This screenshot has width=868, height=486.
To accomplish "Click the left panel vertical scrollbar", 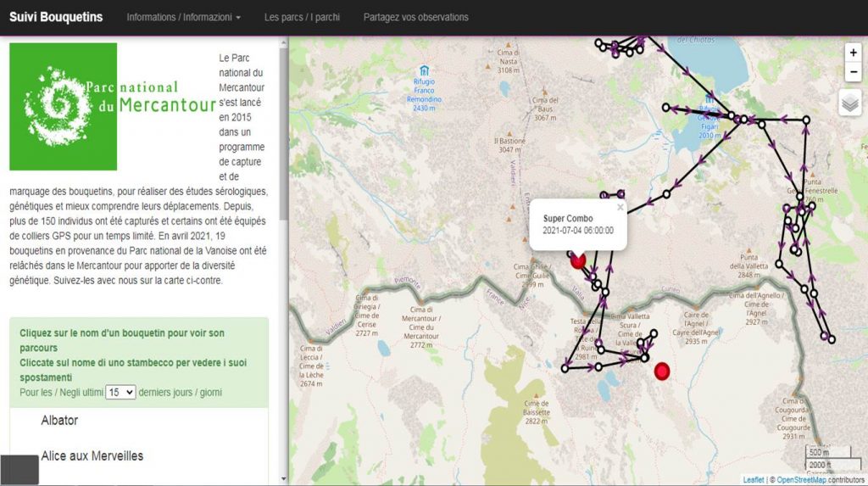I will pos(284,127).
